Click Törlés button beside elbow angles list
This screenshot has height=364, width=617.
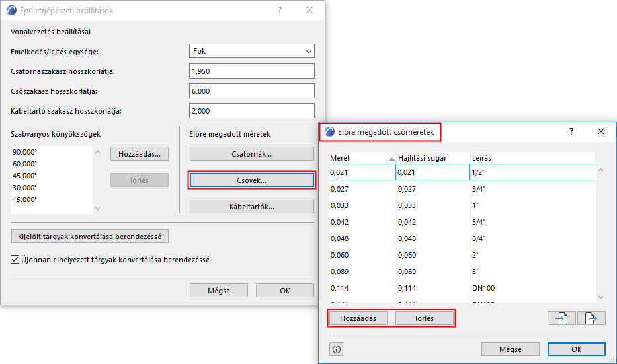[140, 180]
